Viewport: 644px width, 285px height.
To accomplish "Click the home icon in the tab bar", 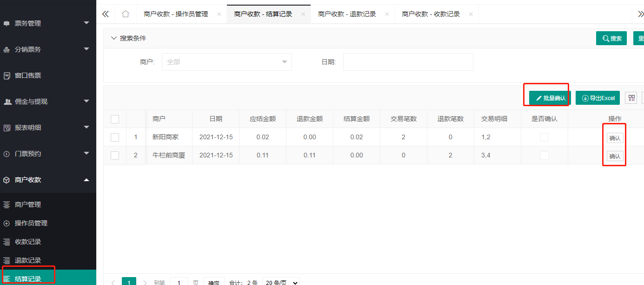I will pyautogui.click(x=125, y=14).
